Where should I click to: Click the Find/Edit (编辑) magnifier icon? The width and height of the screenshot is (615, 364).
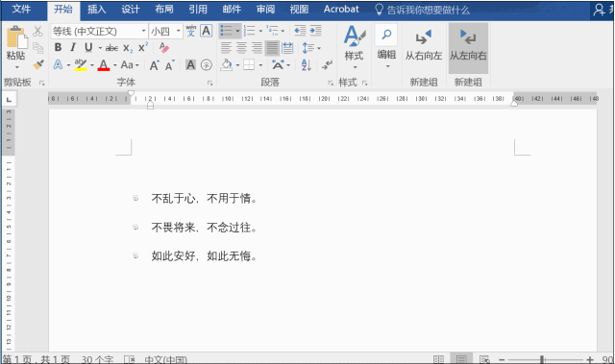386,35
